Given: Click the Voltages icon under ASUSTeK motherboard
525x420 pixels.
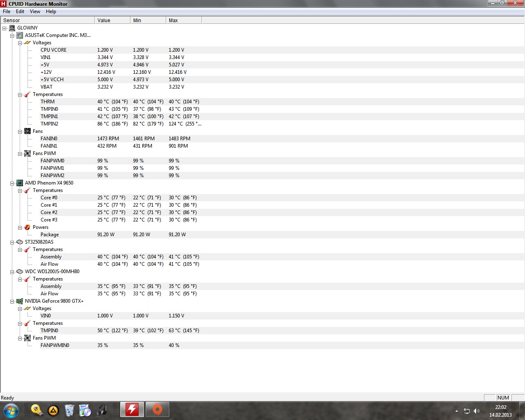Looking at the screenshot, I should [27, 43].
